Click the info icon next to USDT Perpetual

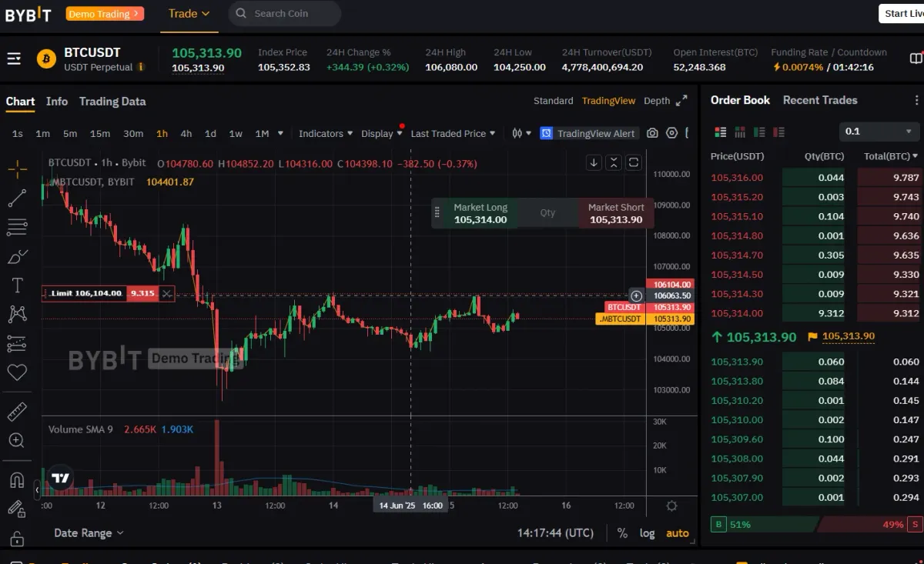click(141, 67)
